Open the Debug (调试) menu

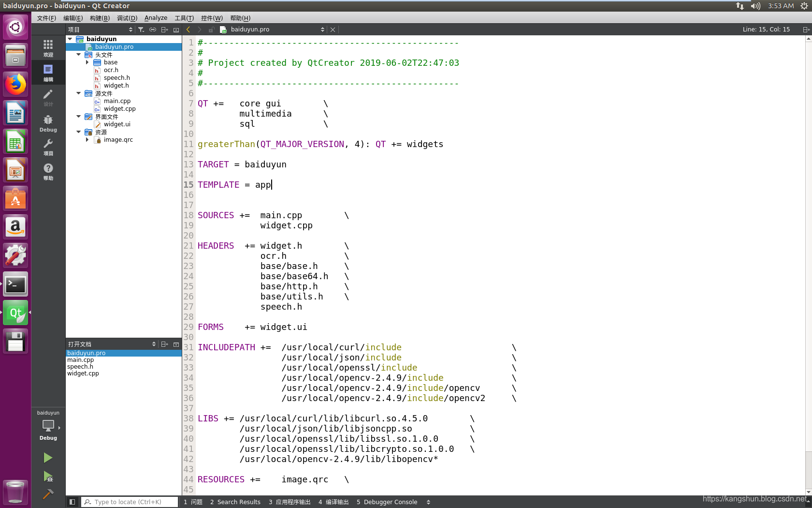pyautogui.click(x=127, y=18)
